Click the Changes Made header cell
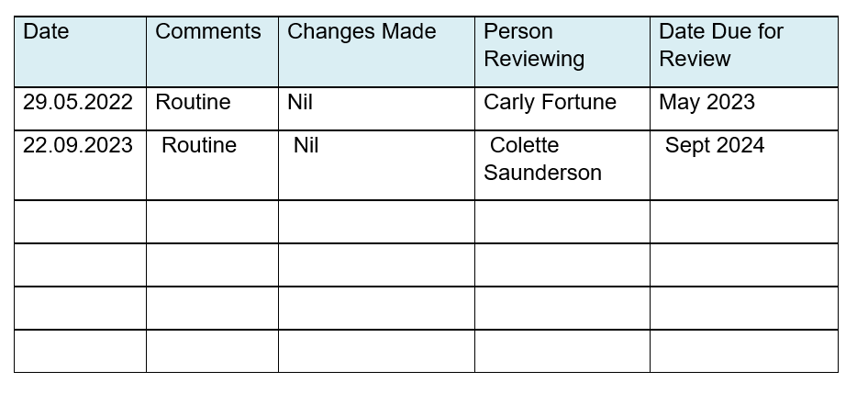 [x=376, y=51]
